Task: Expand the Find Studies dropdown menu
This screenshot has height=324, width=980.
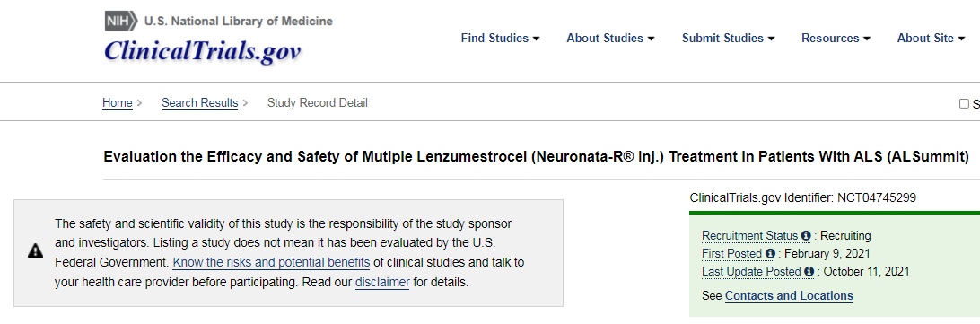Action: pyautogui.click(x=500, y=39)
